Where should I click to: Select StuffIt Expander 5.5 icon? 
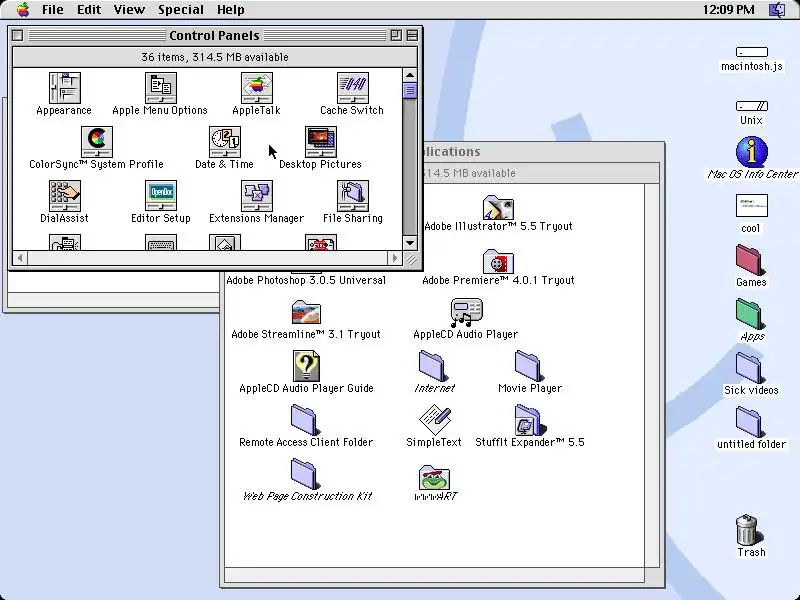click(530, 420)
